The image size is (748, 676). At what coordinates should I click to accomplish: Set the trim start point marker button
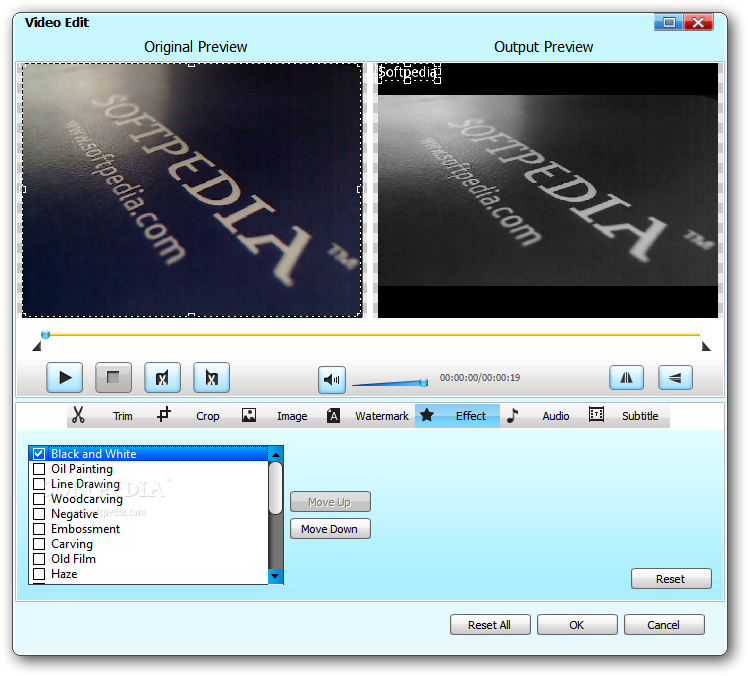[162, 377]
